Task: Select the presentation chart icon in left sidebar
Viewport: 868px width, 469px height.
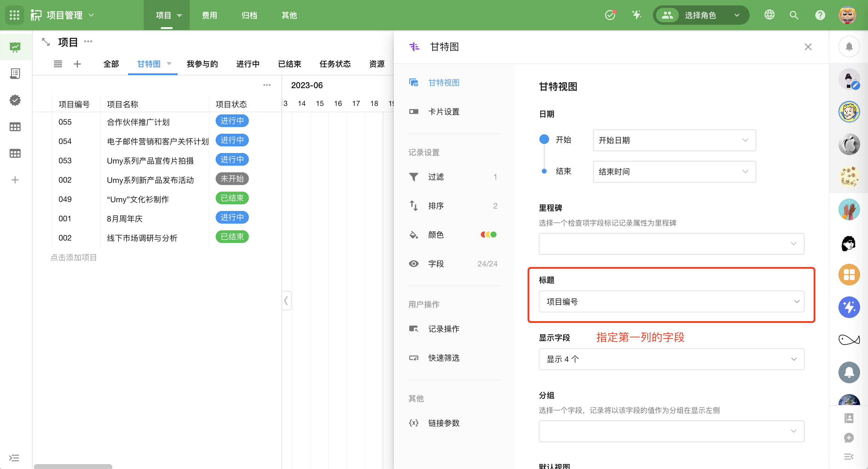Action: click(15, 47)
